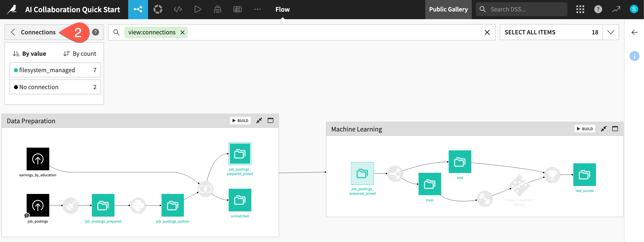Open the more options ellipsis menu
Screen dimensions: 644x242
[x=257, y=9]
